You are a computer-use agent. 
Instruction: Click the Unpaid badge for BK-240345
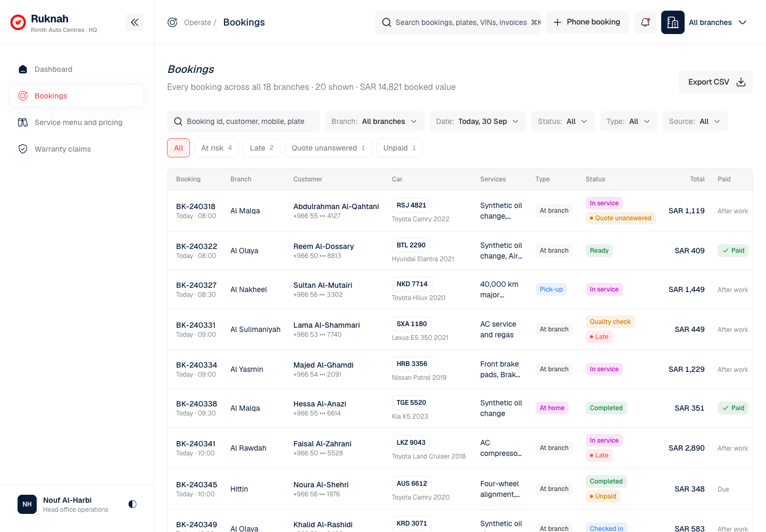pyautogui.click(x=603, y=496)
